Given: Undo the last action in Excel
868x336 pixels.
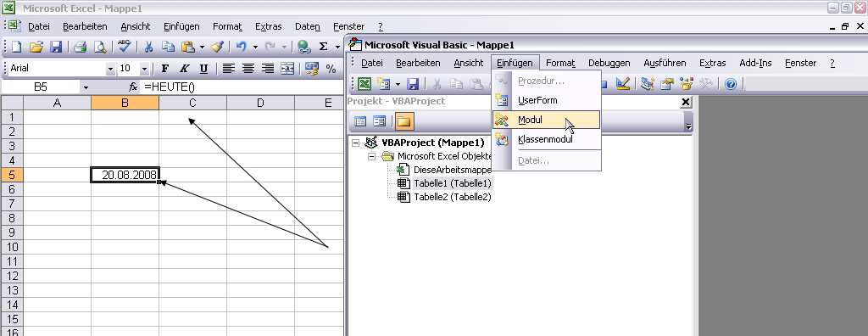Looking at the screenshot, I should [242, 48].
